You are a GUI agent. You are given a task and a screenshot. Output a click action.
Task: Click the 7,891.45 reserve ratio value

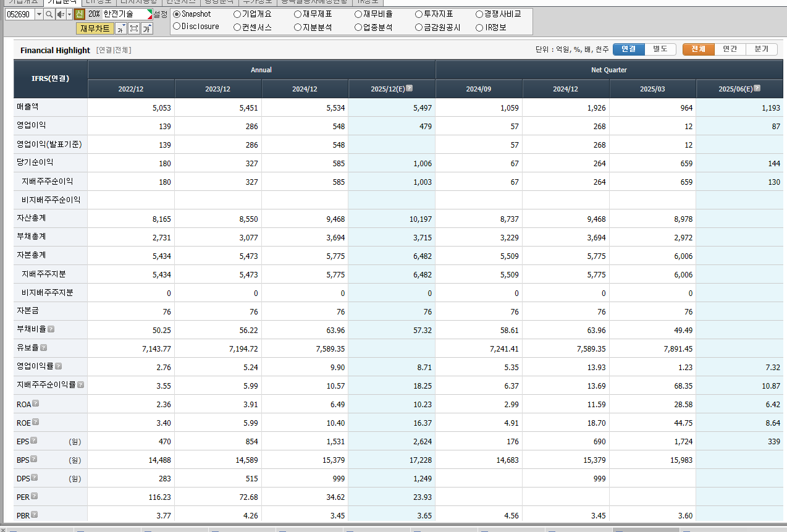678,349
